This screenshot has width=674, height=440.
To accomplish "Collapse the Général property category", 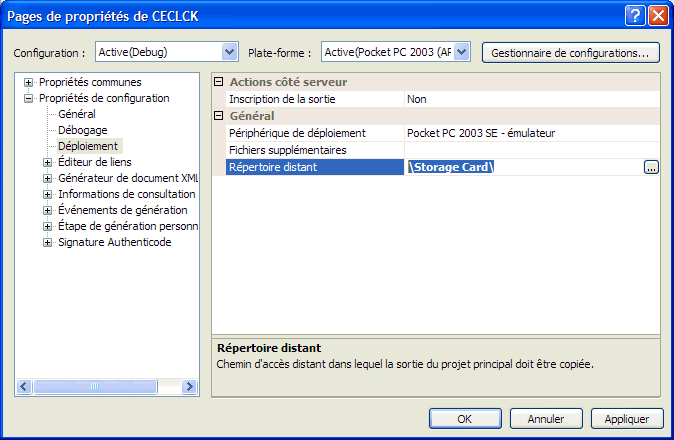I will coord(220,116).
